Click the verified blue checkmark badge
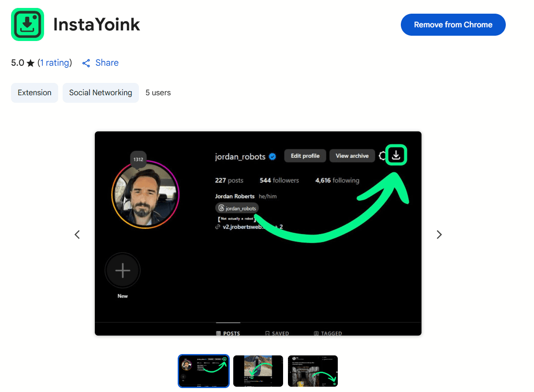The width and height of the screenshot is (534, 392). click(272, 156)
